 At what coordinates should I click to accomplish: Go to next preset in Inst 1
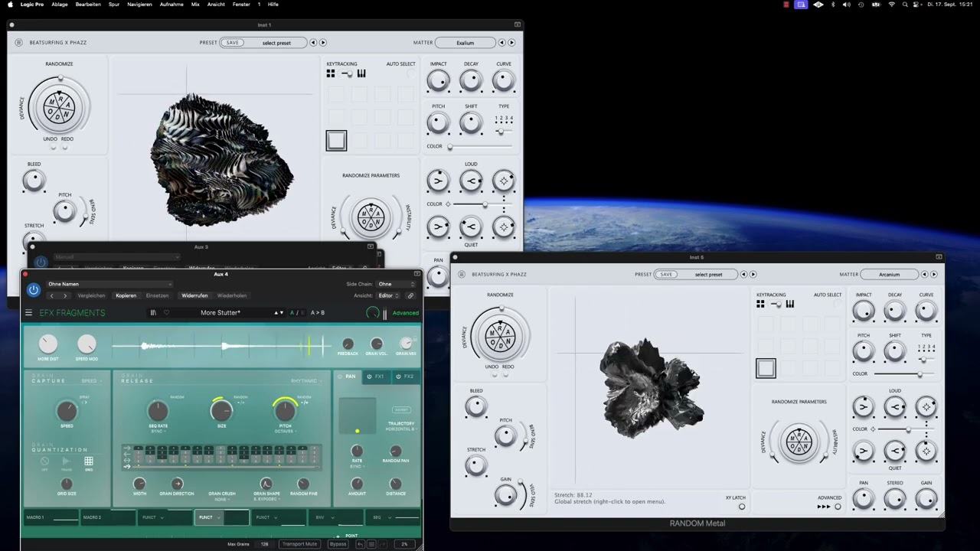pyautogui.click(x=322, y=43)
